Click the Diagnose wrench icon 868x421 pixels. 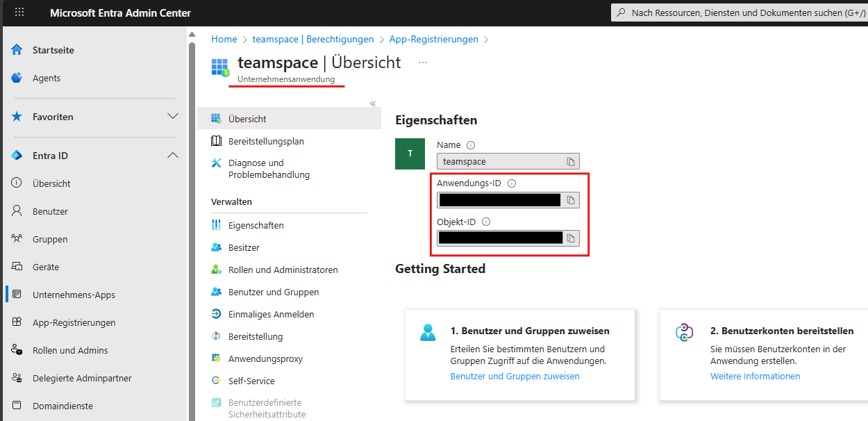coord(216,163)
